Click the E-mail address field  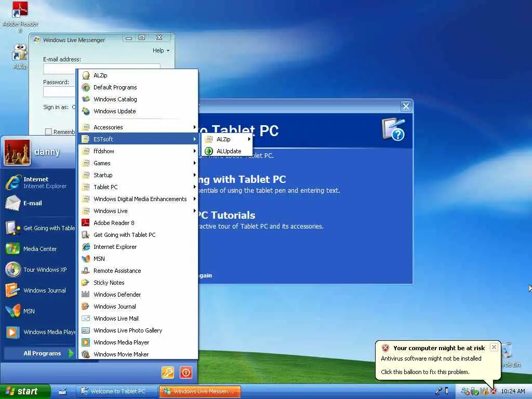101,69
